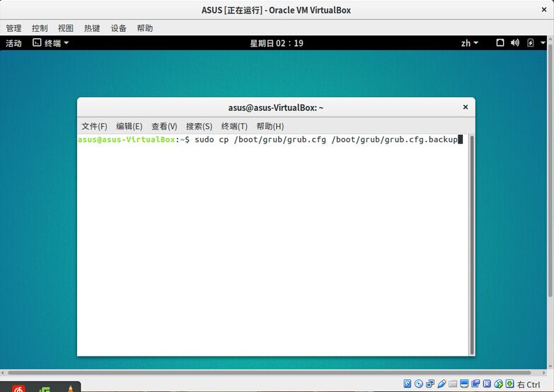Open the terminal 查看(V) menu
This screenshot has width=554, height=392.
164,126
